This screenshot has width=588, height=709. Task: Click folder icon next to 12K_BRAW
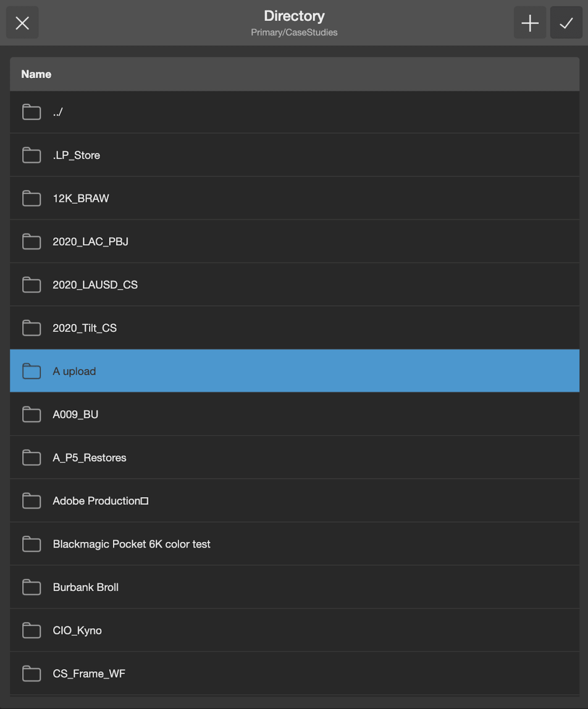(x=31, y=198)
